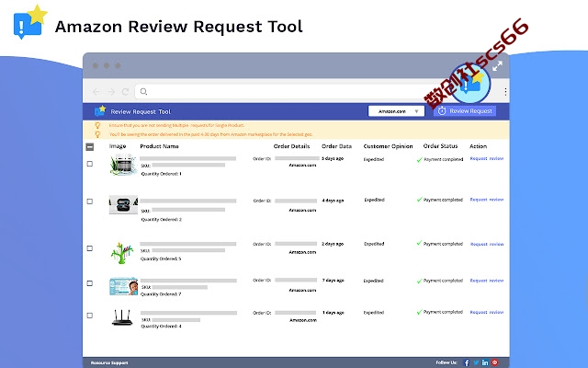Click the Product Name column header

click(159, 146)
